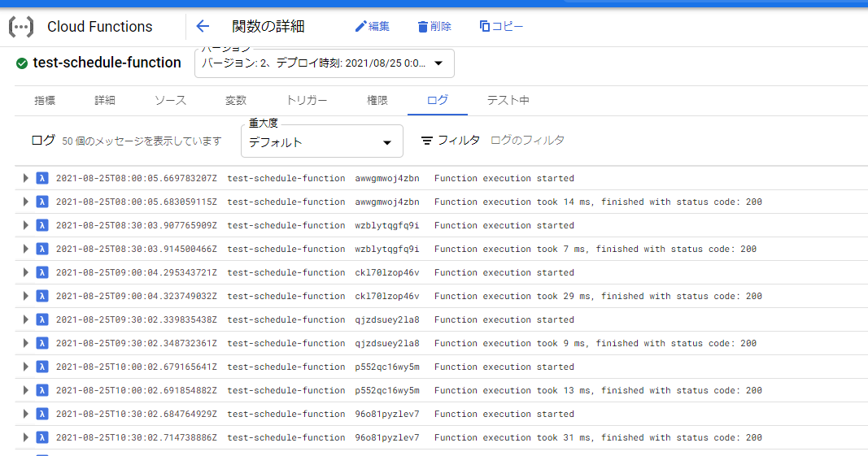Click timestamp 2021-08-25T08:00:05.669783207Z
The image size is (868, 456).
click(136, 178)
